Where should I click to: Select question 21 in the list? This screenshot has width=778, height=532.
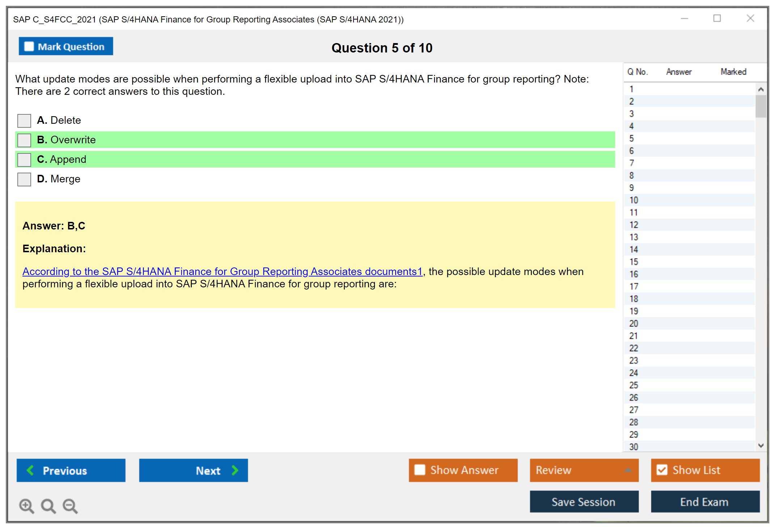pos(634,336)
